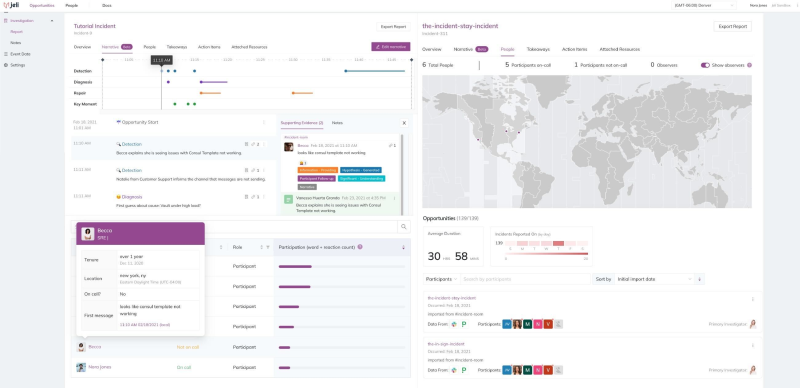Open Attached Resources tab of Tutorial Incident
The width and height of the screenshot is (800, 388).
click(x=249, y=47)
